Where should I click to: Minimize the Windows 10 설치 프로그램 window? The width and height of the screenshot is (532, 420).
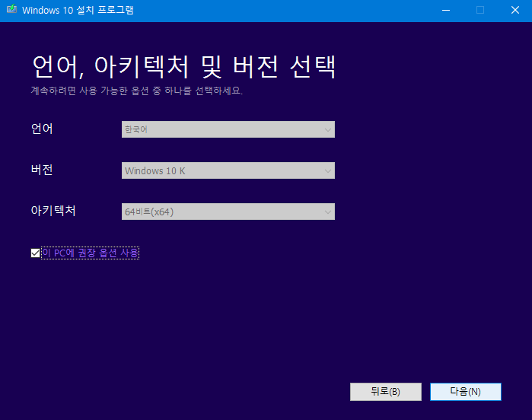click(446, 10)
